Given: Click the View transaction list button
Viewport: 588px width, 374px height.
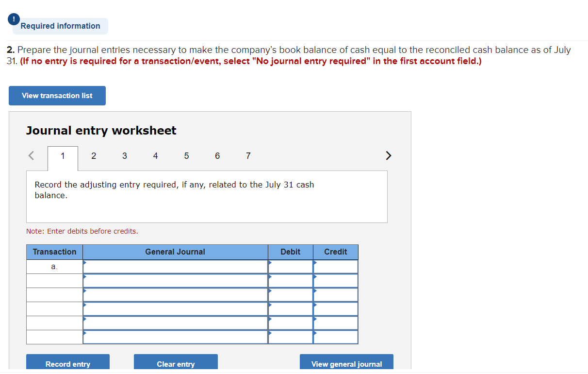Looking at the screenshot, I should point(57,95).
